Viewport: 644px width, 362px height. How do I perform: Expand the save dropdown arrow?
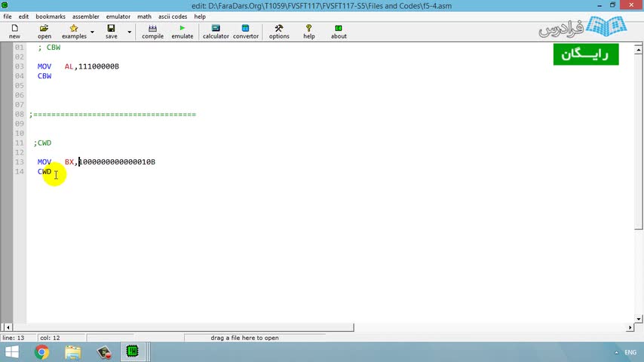pyautogui.click(x=129, y=32)
